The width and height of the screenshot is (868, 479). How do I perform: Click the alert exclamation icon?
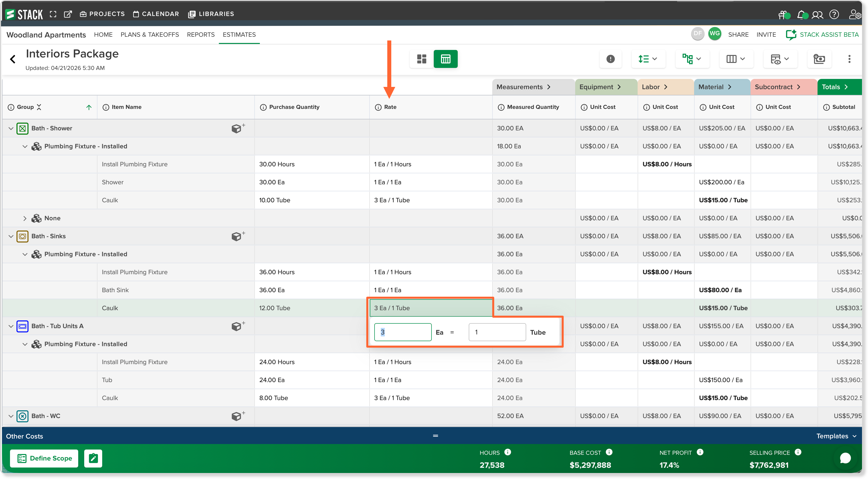point(611,59)
